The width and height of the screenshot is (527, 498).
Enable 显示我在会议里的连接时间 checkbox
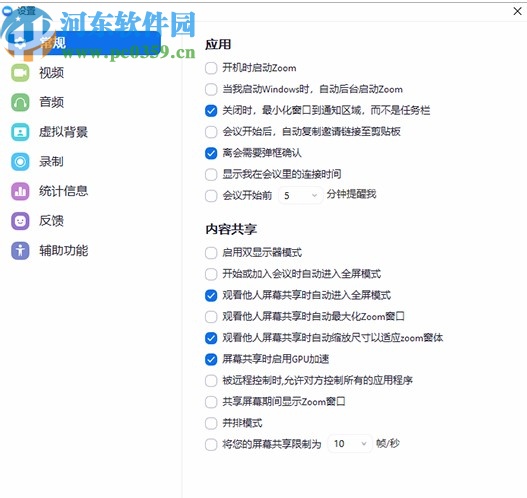211,174
